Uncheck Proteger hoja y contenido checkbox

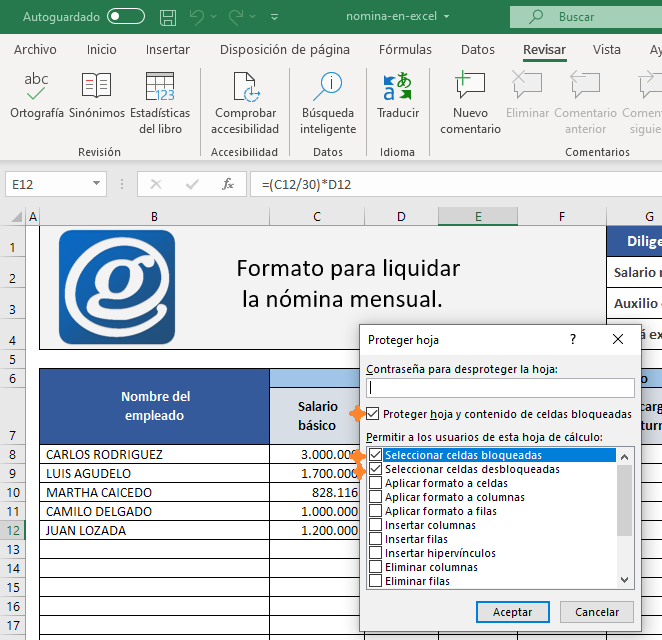pyautogui.click(x=374, y=414)
